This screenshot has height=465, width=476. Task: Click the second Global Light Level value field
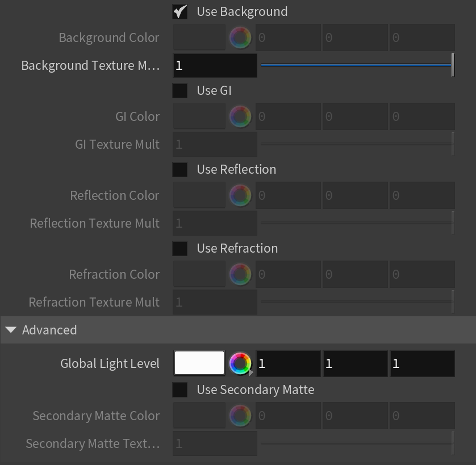355,363
